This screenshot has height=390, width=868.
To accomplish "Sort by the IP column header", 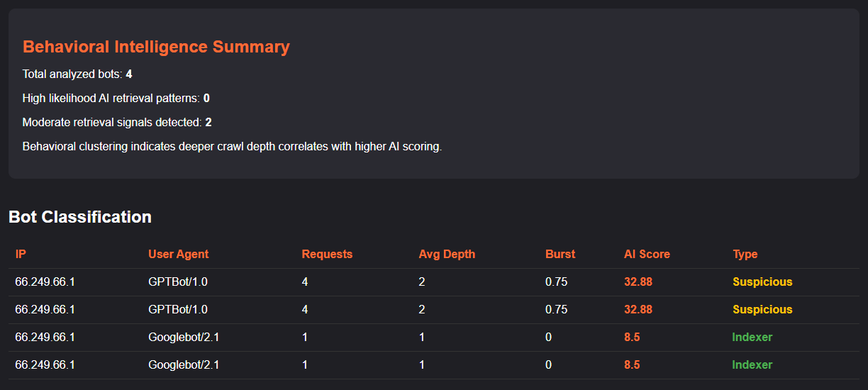I will [21, 254].
